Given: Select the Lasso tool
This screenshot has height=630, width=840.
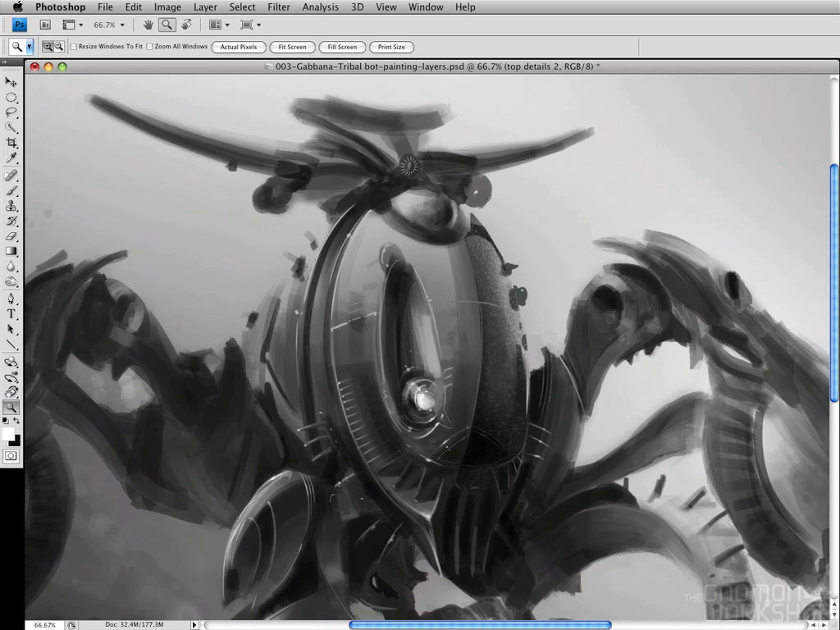Looking at the screenshot, I should [11, 112].
